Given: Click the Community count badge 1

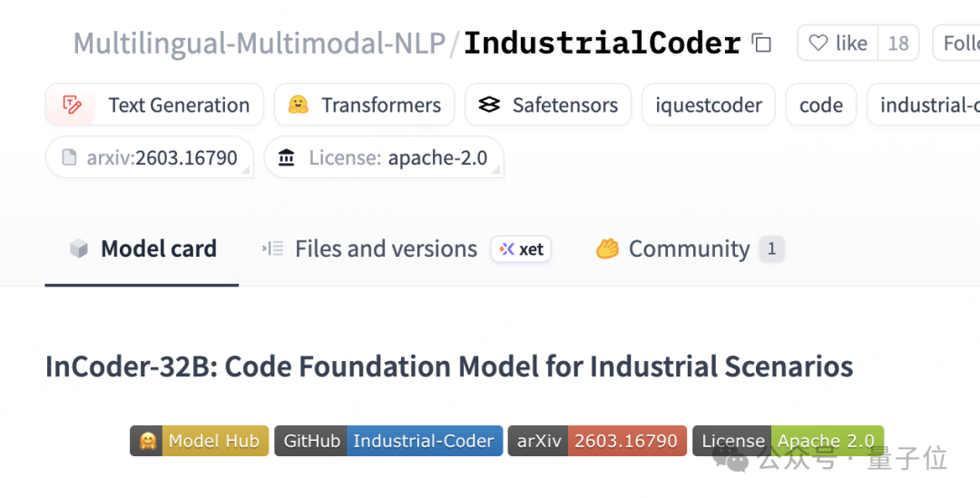Looking at the screenshot, I should [x=771, y=249].
